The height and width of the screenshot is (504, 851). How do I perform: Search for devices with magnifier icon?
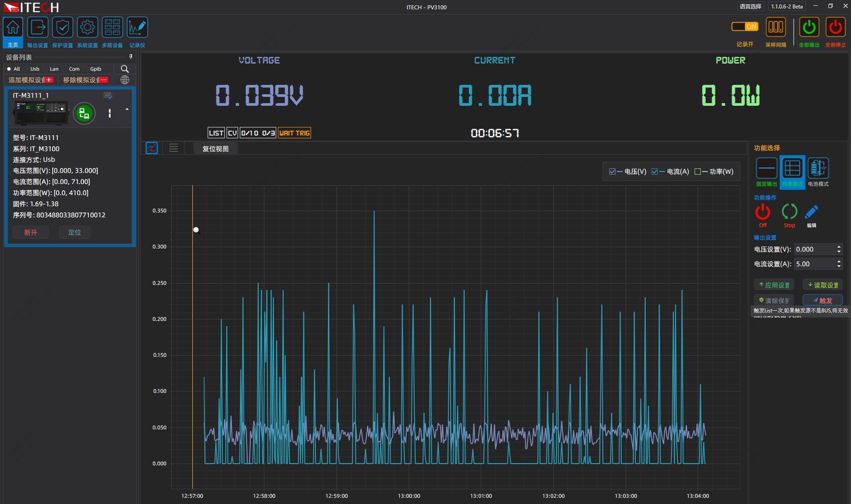[x=125, y=69]
